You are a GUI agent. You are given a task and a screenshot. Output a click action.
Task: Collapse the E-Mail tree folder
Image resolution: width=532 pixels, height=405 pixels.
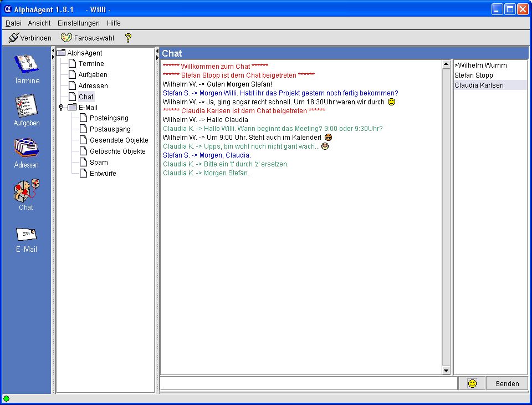(61, 108)
